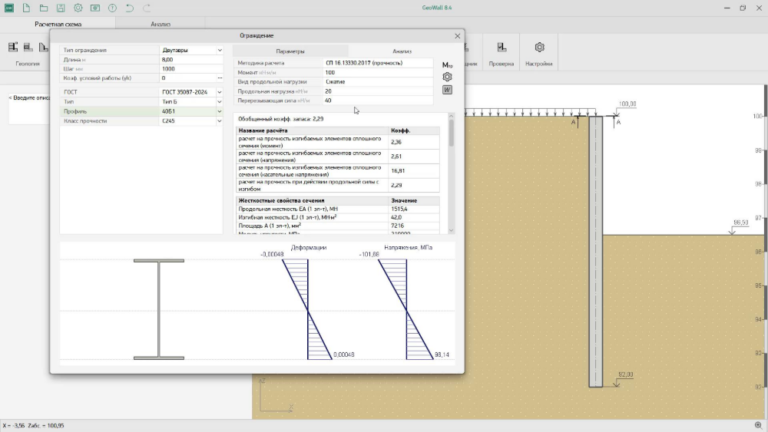Click the Площадь A value 7216
768x432 pixels.
[397, 226]
